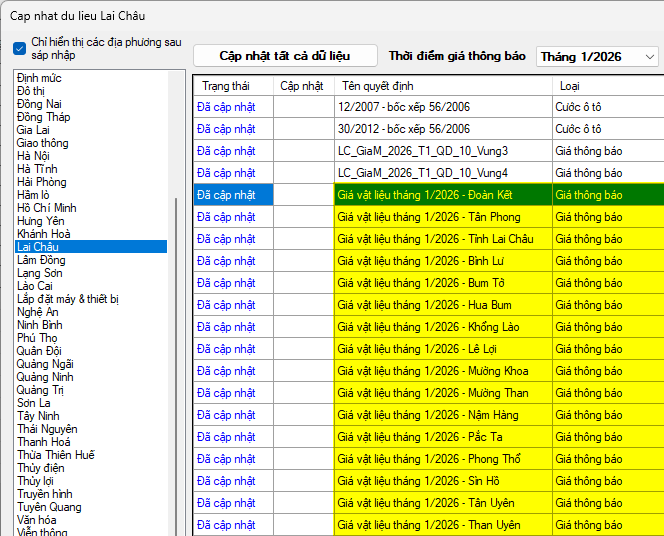Click 'Cập nhật tất cả dữ liệu' button
Viewport: 664px width, 536px height.
[x=285, y=56]
